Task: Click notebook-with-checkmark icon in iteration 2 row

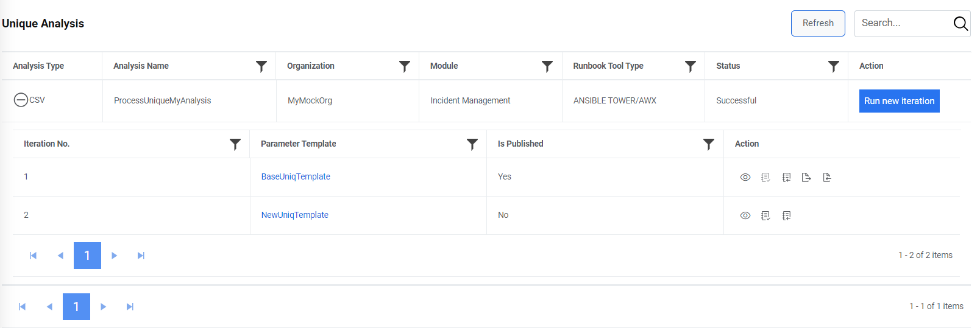Action: pos(765,215)
